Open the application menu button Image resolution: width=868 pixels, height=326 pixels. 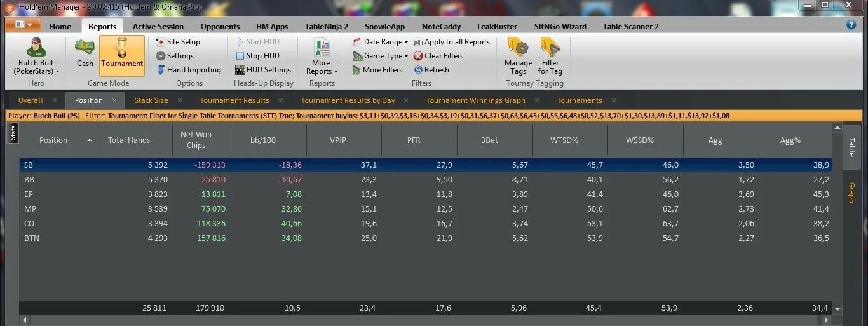coord(23,25)
